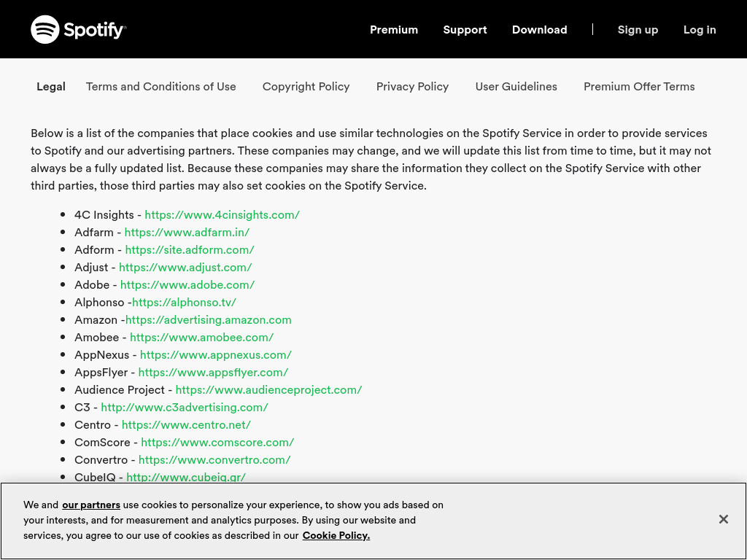Click the Spotify logo
The width and height of the screenshot is (747, 560).
(x=79, y=29)
